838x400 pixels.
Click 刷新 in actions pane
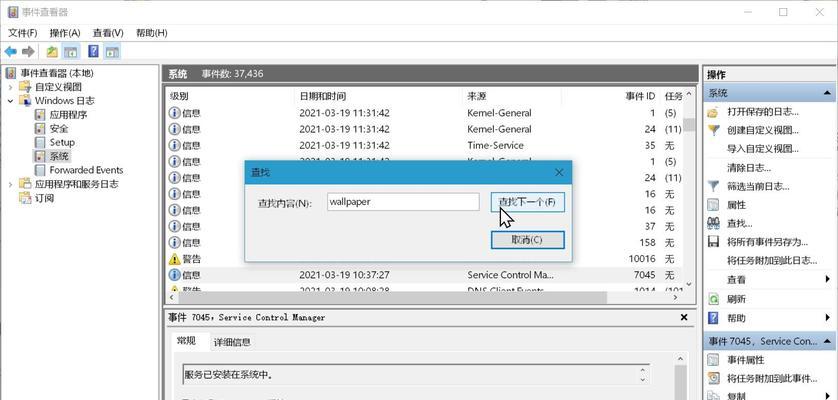[736, 299]
